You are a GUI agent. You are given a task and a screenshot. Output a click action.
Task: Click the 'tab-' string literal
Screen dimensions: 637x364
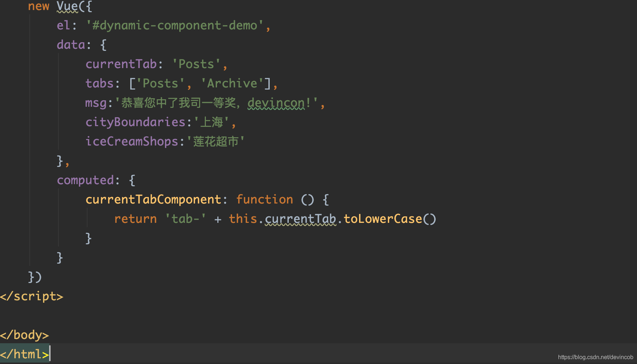(x=185, y=219)
